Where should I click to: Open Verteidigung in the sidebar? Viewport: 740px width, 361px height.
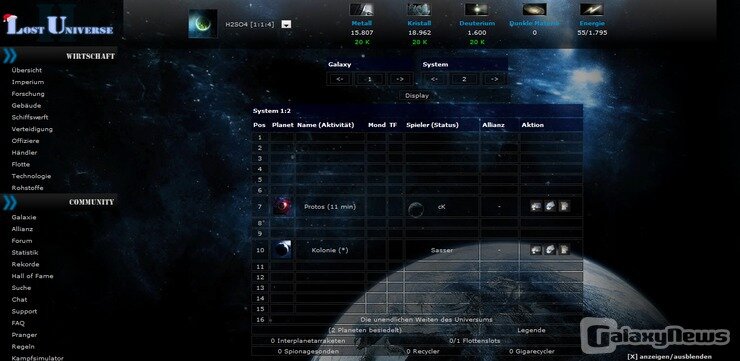click(x=32, y=129)
